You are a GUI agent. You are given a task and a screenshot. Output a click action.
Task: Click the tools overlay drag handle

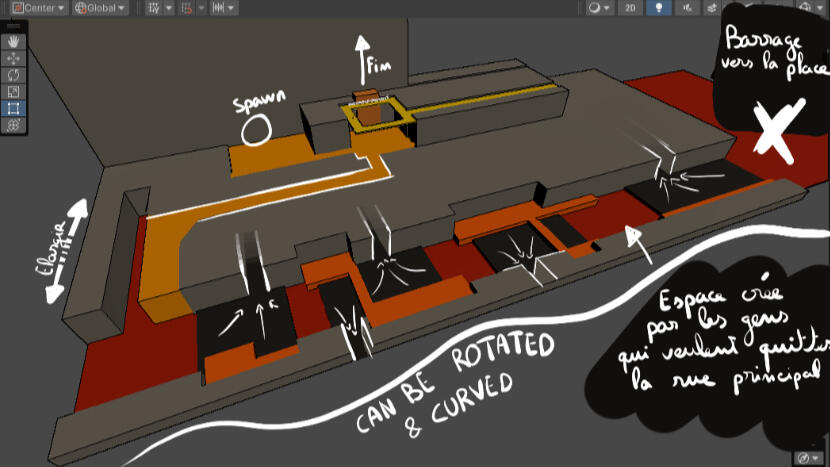(x=13, y=27)
